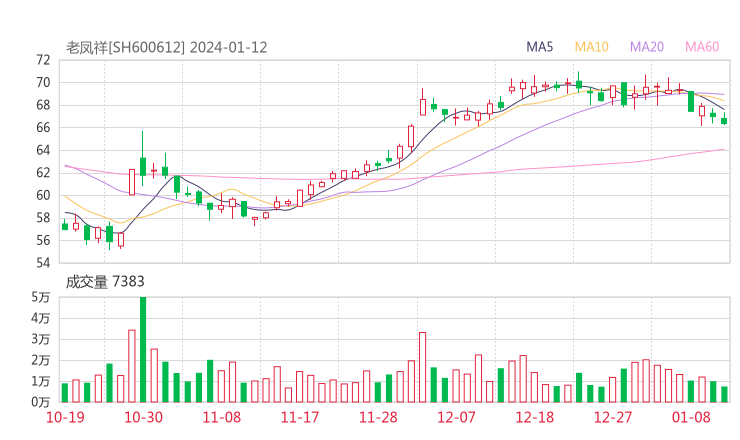Click the 62 price axis label
Screen dimensions: 740x440
point(43,173)
